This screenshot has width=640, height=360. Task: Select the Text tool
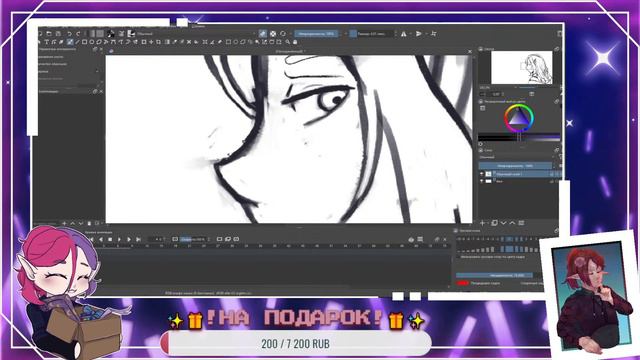click(x=47, y=42)
